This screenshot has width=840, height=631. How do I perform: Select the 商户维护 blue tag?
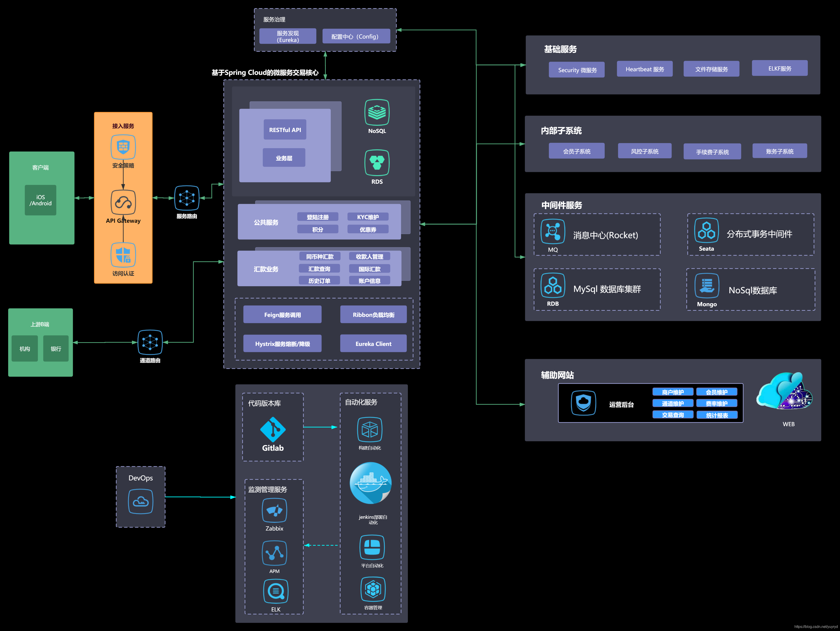tap(673, 392)
